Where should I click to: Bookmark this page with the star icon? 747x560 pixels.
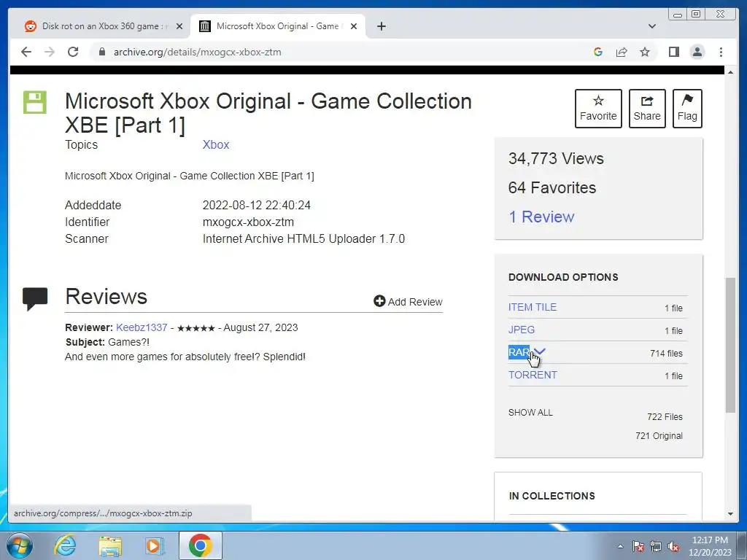(645, 52)
